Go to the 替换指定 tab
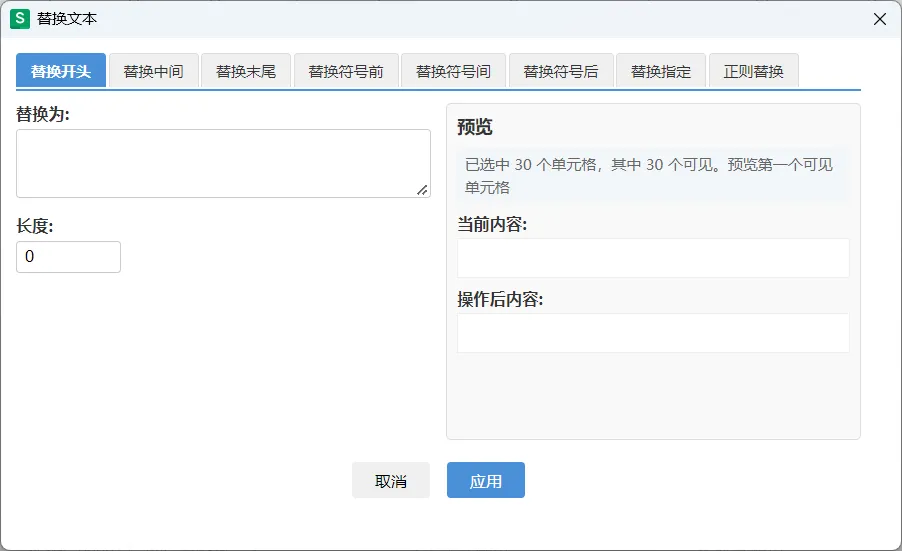Image resolution: width=902 pixels, height=551 pixels. click(x=661, y=71)
